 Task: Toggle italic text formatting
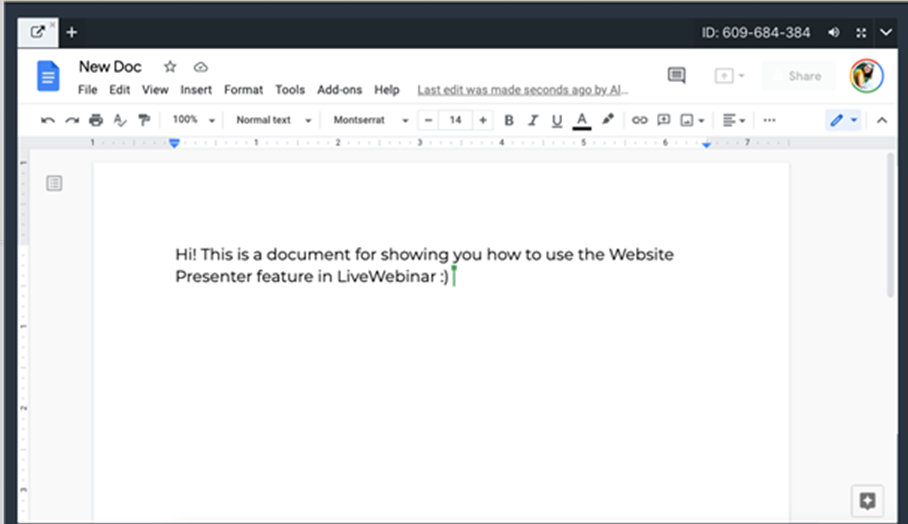tap(533, 120)
